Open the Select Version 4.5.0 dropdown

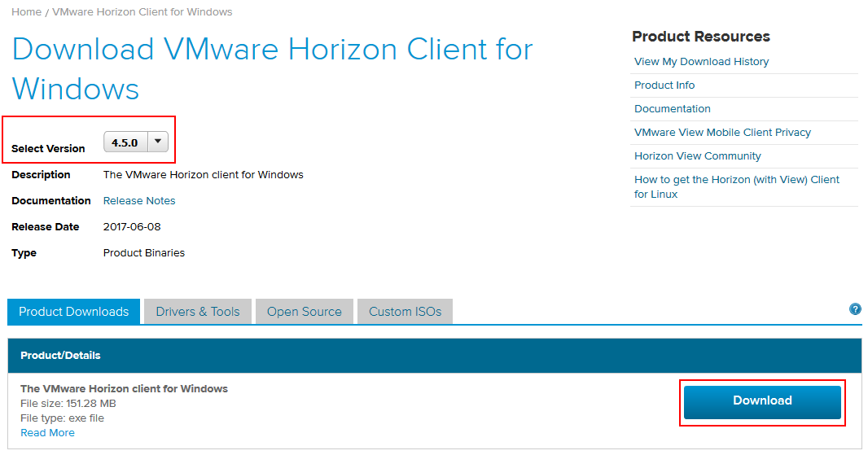tap(135, 142)
